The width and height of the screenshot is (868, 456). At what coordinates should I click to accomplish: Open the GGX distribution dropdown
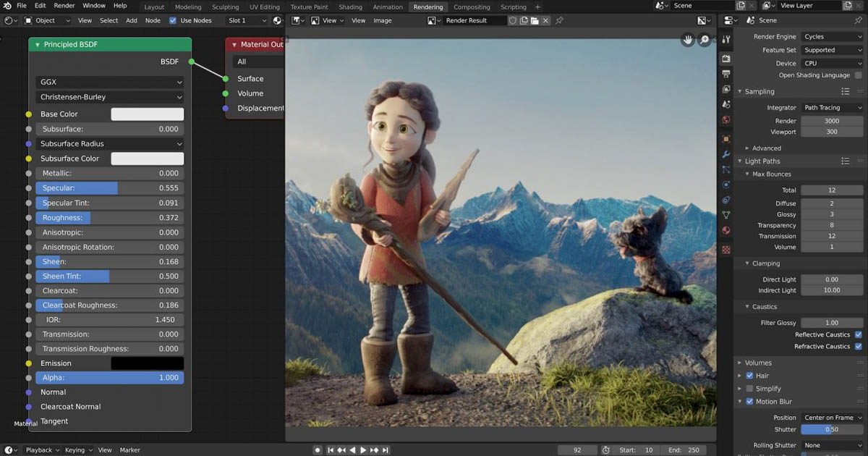110,83
